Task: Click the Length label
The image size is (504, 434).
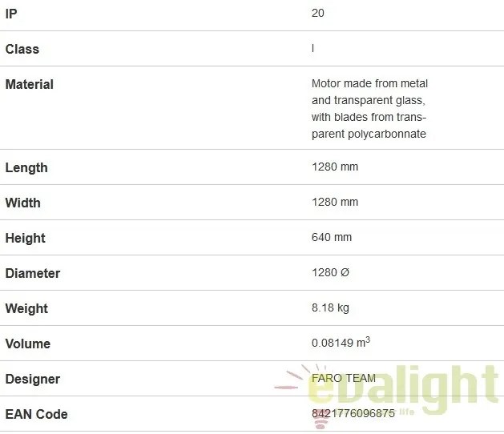Action: click(26, 167)
